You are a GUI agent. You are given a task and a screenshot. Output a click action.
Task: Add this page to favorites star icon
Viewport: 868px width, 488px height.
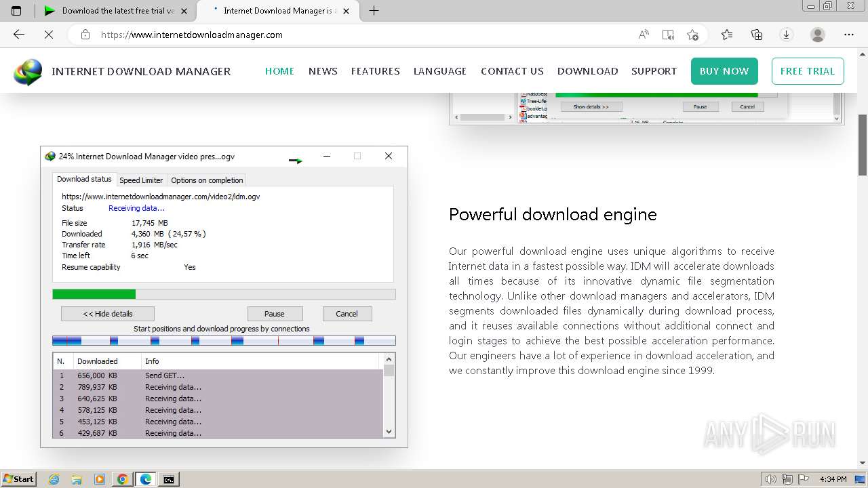692,35
